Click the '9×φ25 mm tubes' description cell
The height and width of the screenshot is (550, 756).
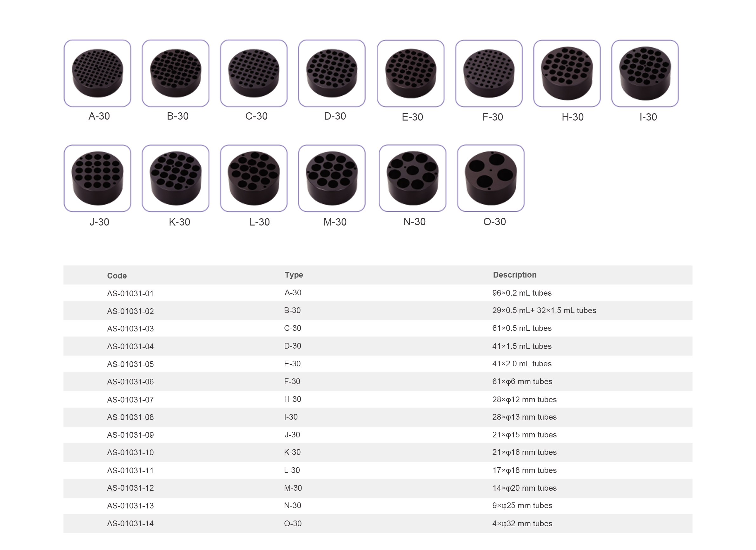[522, 506]
